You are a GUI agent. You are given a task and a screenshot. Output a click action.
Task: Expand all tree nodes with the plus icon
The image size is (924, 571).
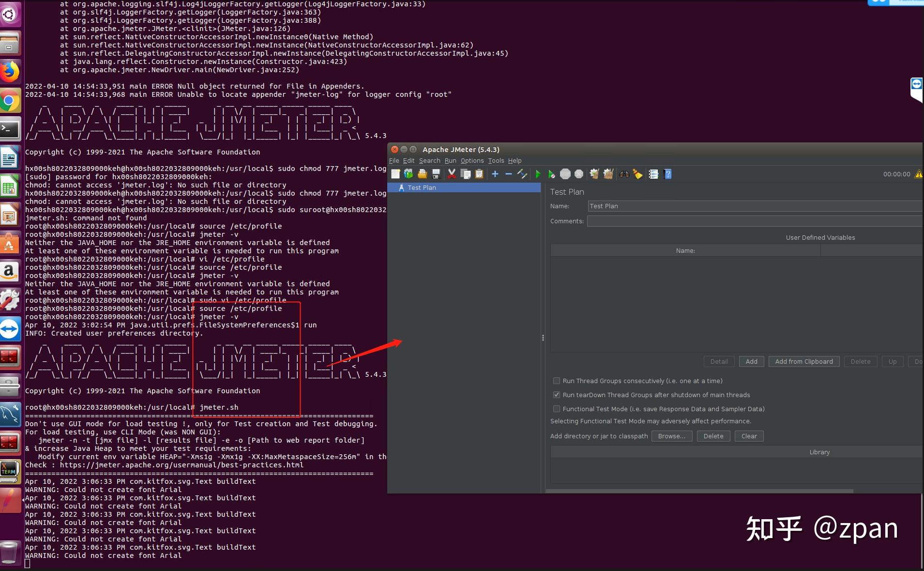coord(495,174)
